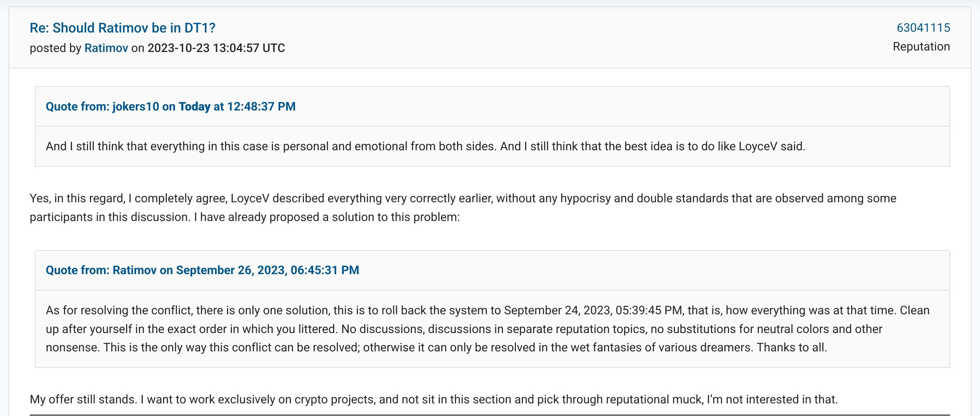The height and width of the screenshot is (416, 980).
Task: Follow the 'Quote from: jokers10' link
Action: 170,106
